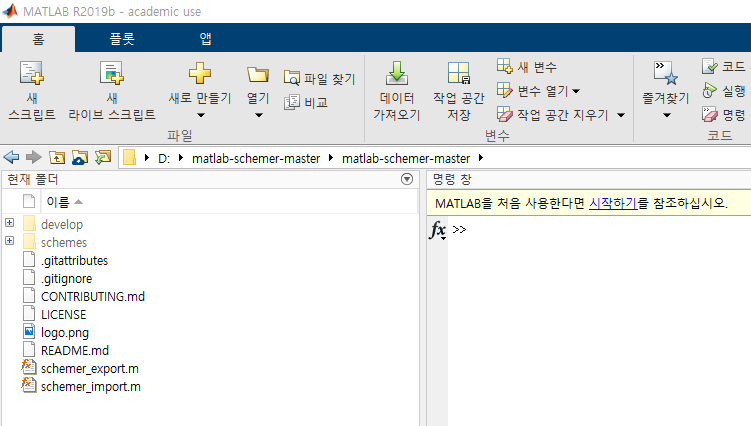This screenshot has width=751, height=426.
Task: Create a new live script (새 라이브 스크립트)
Action: click(112, 91)
